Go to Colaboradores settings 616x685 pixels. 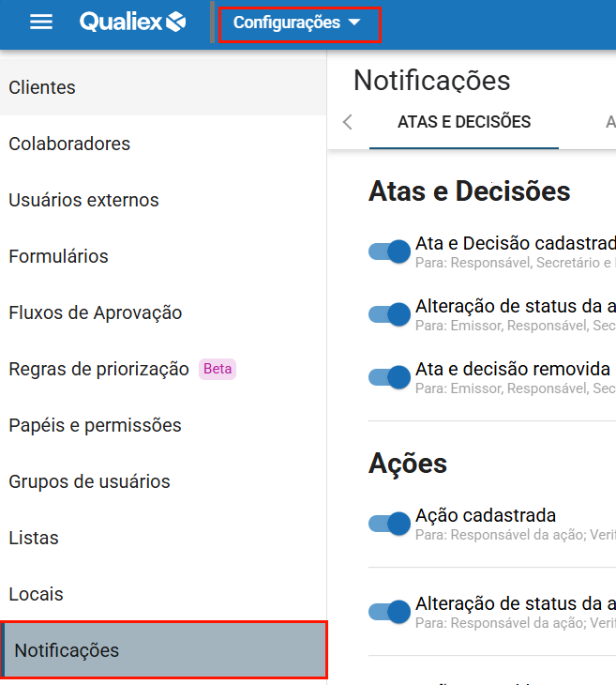[69, 144]
